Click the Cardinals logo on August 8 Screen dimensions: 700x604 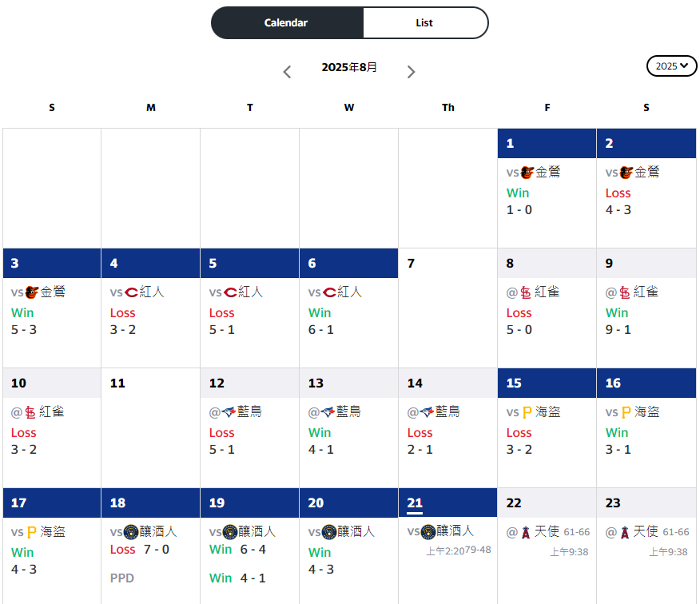pos(526,293)
